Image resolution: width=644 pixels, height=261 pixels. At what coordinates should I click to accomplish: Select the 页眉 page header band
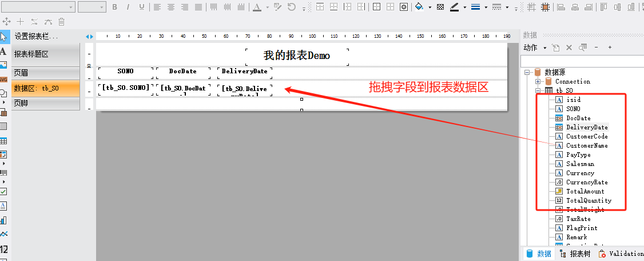tap(46, 73)
